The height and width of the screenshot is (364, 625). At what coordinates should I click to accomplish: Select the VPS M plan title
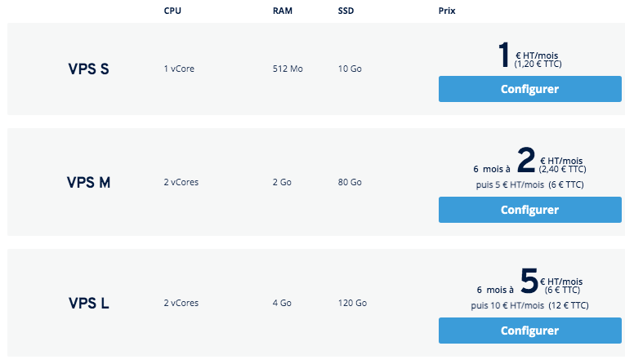(88, 182)
